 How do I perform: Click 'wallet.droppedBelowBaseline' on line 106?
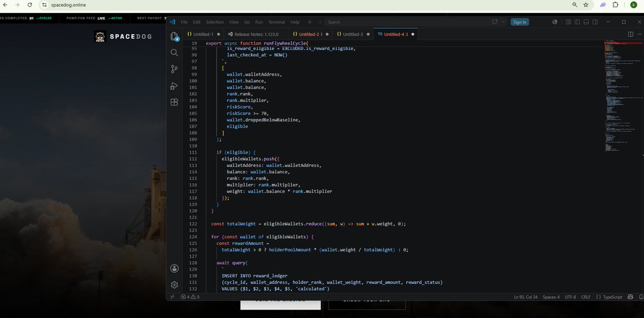pos(262,120)
